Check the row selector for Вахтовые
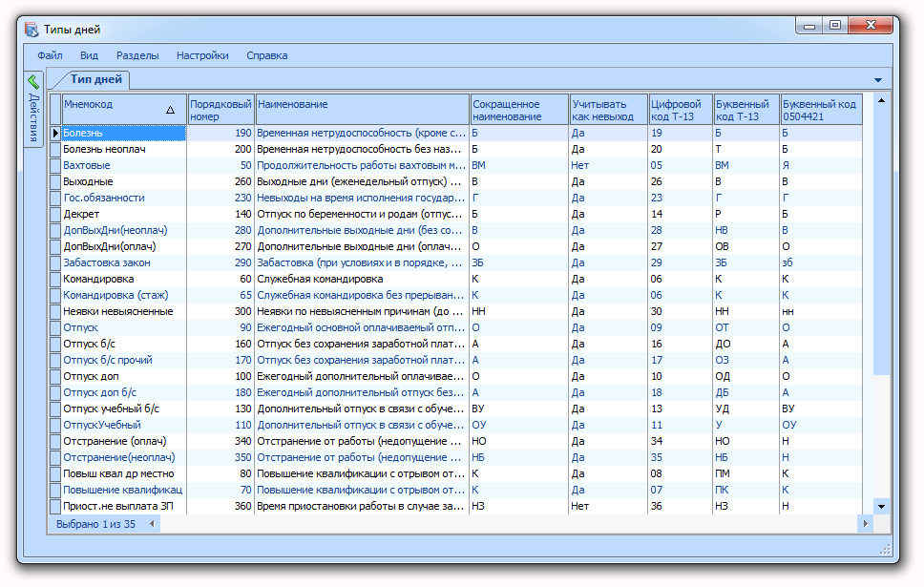The width and height of the screenshot is (924, 587). pos(55,166)
